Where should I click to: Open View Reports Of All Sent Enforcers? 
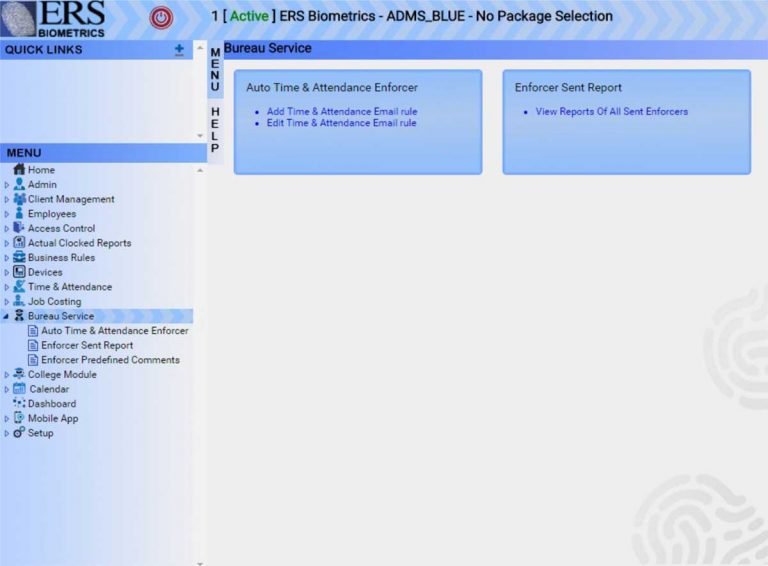[611, 112]
